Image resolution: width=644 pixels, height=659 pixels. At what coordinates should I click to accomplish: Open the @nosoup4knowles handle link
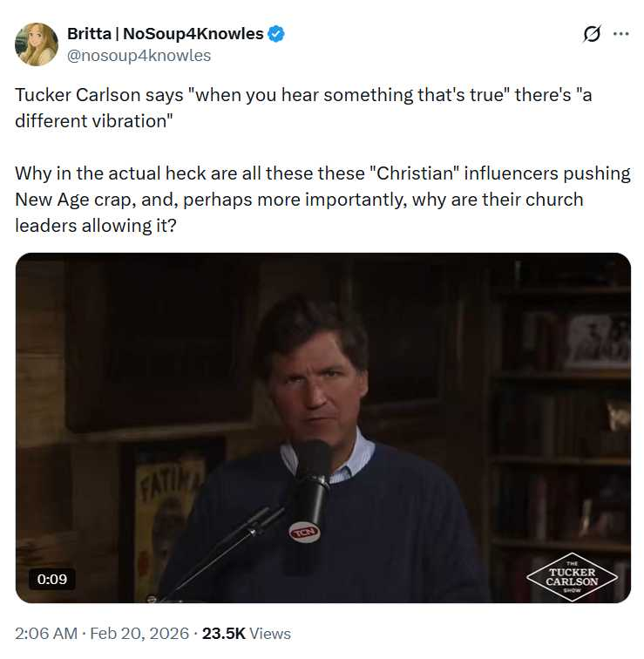139,56
